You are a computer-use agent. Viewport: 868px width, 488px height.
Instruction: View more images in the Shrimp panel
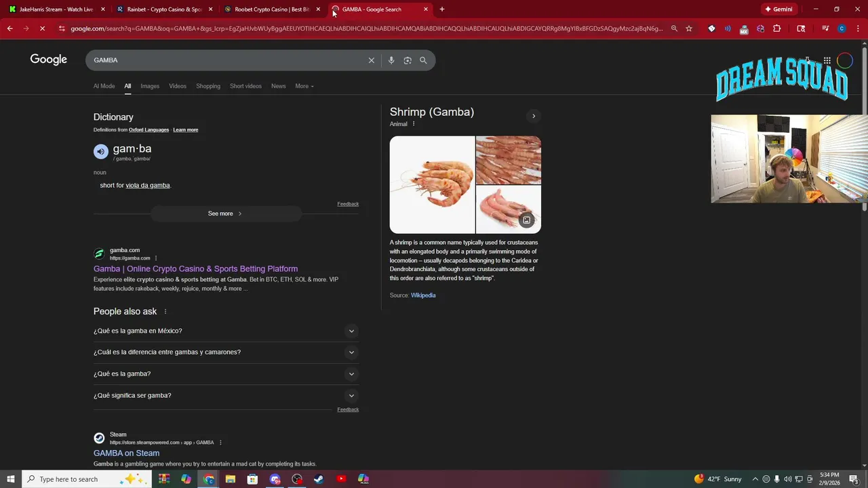point(526,220)
